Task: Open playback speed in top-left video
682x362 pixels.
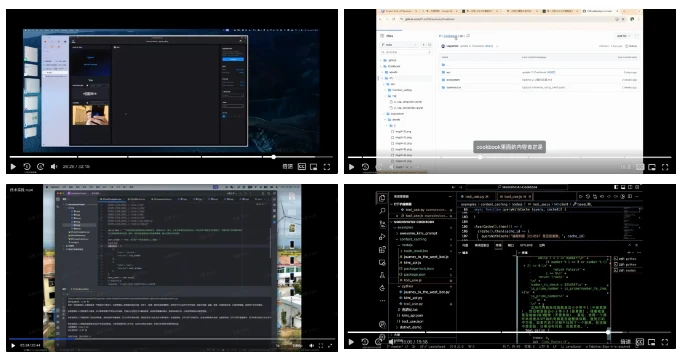Action: coord(288,167)
